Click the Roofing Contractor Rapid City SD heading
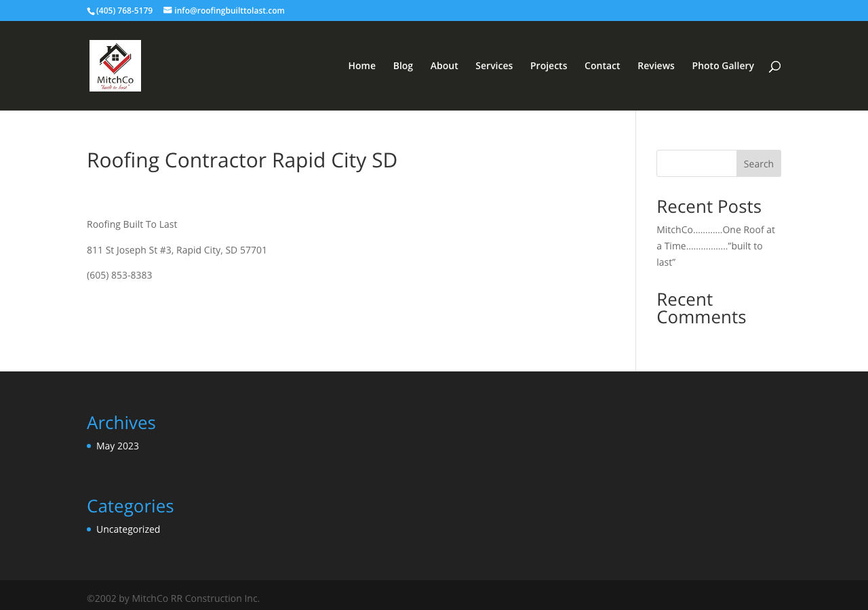 click(242, 160)
